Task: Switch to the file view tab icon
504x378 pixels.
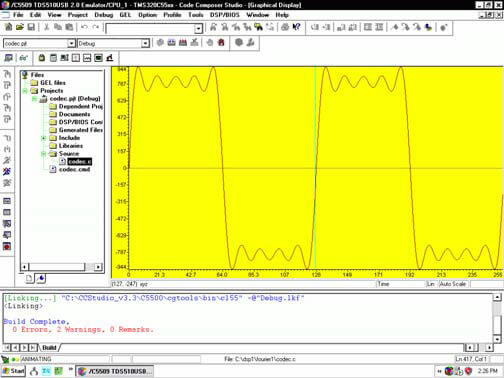Action: pos(30,278)
